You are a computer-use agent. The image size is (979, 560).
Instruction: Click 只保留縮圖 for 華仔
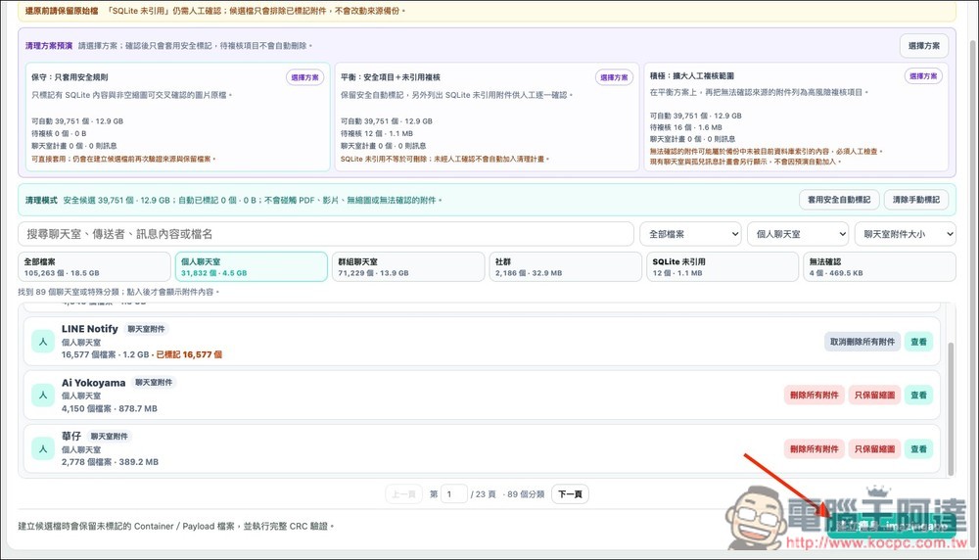874,448
